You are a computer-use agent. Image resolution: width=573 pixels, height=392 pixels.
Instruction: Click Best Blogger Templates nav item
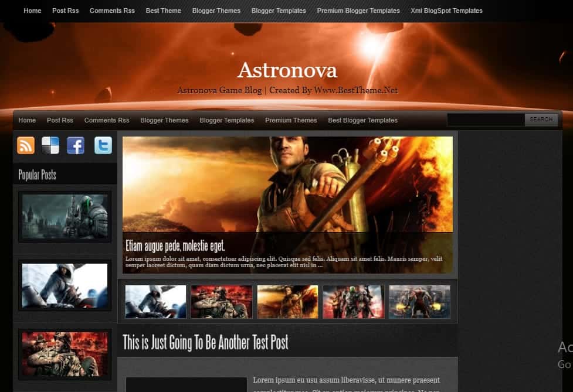(362, 120)
